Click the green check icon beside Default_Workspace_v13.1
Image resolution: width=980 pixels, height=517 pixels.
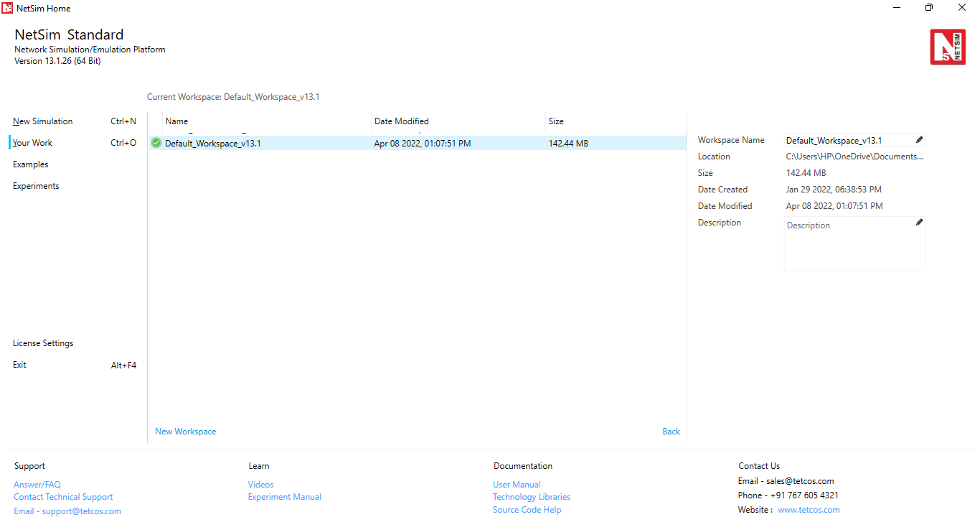[156, 143]
